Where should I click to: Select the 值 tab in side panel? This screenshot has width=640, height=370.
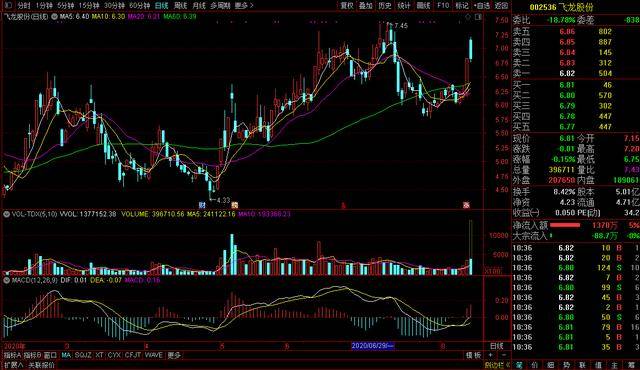(598, 365)
